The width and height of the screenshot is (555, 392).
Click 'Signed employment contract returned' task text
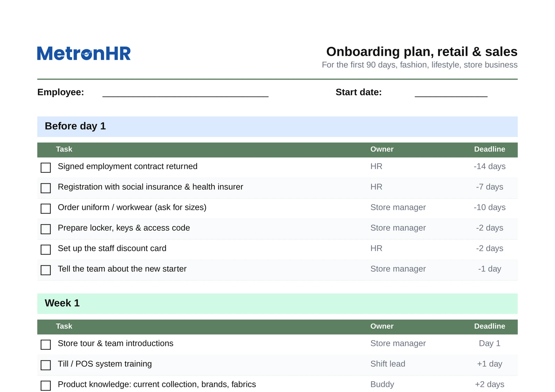(128, 166)
